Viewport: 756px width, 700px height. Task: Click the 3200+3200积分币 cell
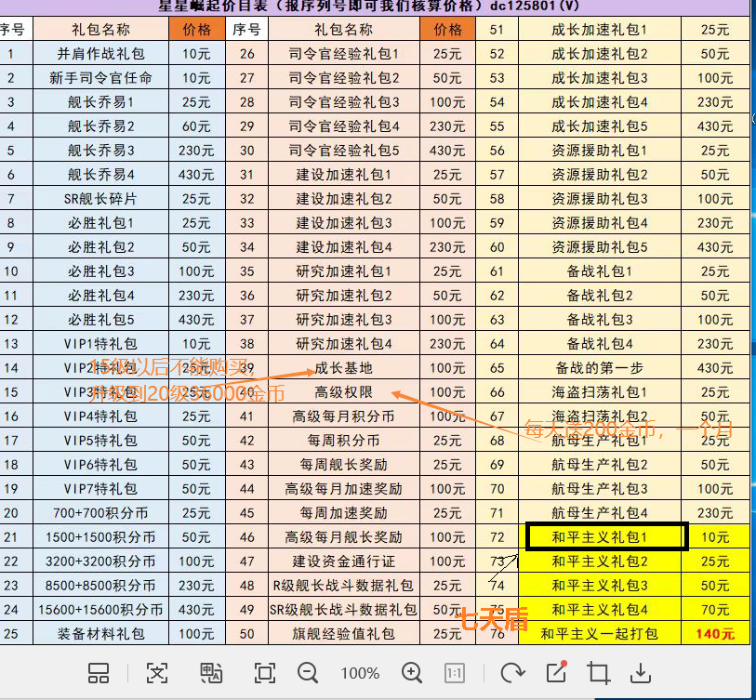(100, 561)
